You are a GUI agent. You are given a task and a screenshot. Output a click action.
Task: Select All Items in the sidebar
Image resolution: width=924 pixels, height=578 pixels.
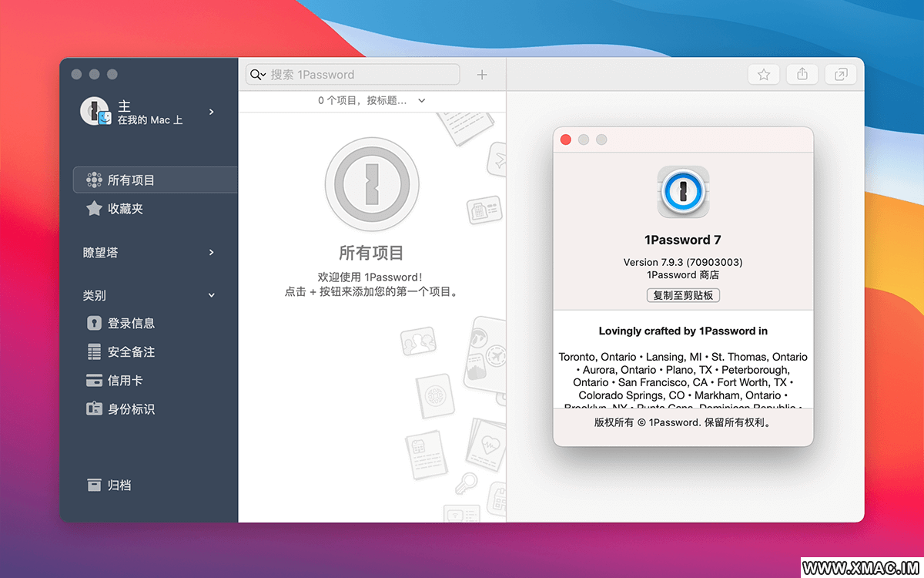(x=131, y=180)
